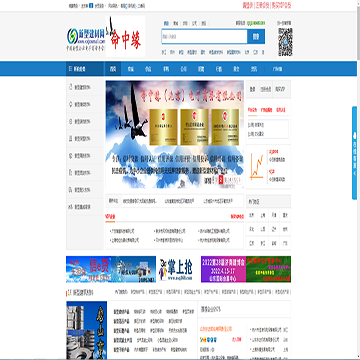The height and width of the screenshot is (360, 360).
Task: Select the first red tab in right announcements panel
Action: (253, 110)
